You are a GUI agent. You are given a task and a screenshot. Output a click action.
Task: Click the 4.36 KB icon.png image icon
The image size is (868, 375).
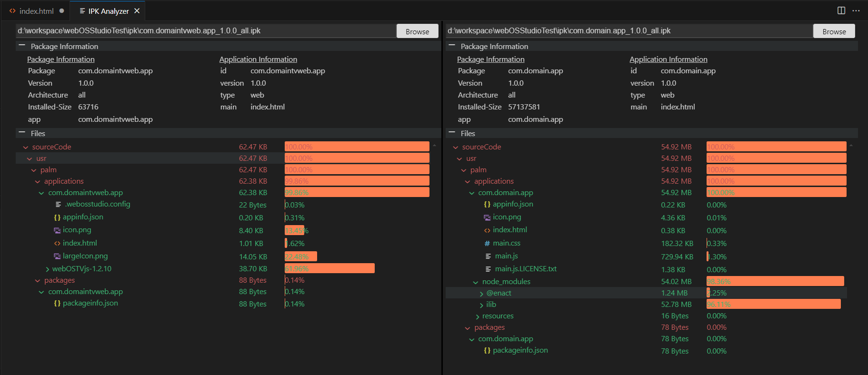point(487,217)
